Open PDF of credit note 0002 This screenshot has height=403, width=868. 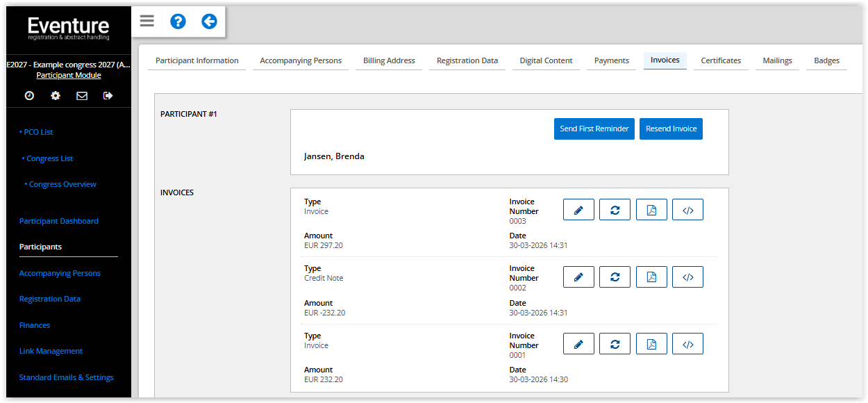click(651, 277)
